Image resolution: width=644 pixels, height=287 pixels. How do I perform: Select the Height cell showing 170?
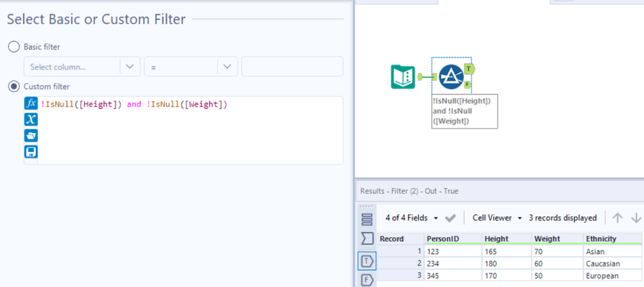[507, 275]
